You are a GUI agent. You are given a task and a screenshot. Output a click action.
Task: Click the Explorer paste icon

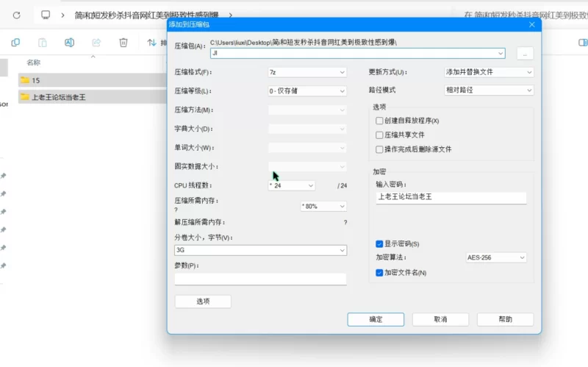[x=43, y=43]
